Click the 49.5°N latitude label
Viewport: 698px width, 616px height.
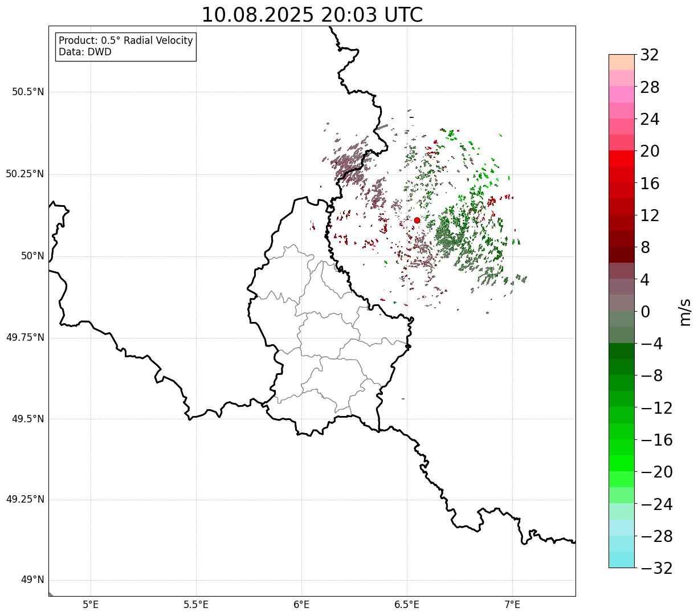click(28, 419)
